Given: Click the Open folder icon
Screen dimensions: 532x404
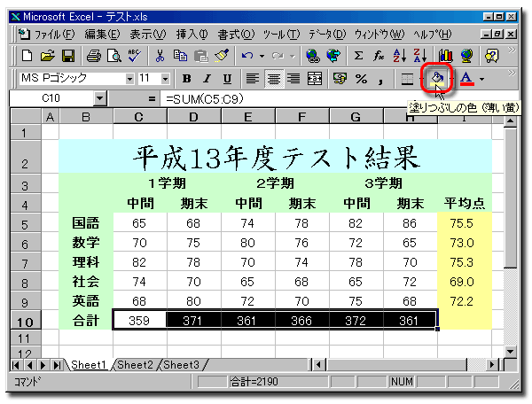Looking at the screenshot, I should pos(48,55).
